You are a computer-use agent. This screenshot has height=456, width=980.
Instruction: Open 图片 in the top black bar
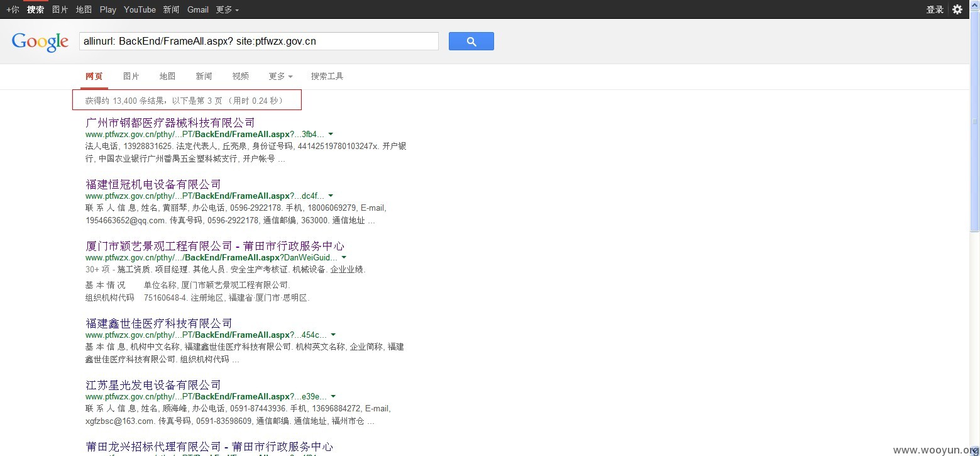click(60, 9)
